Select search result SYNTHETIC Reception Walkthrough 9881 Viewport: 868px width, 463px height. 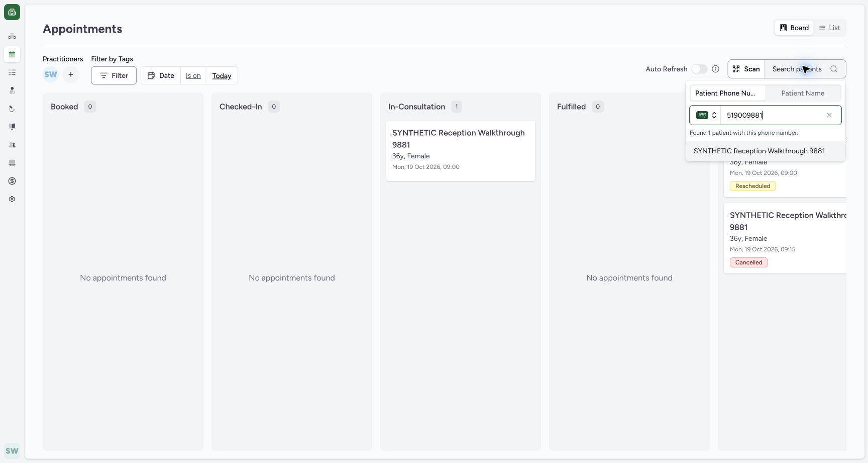(x=765, y=151)
